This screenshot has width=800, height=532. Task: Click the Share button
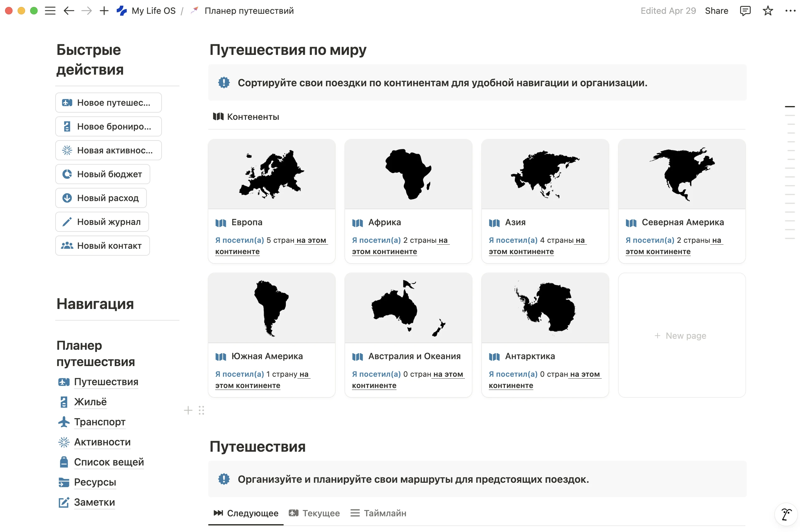click(x=716, y=11)
